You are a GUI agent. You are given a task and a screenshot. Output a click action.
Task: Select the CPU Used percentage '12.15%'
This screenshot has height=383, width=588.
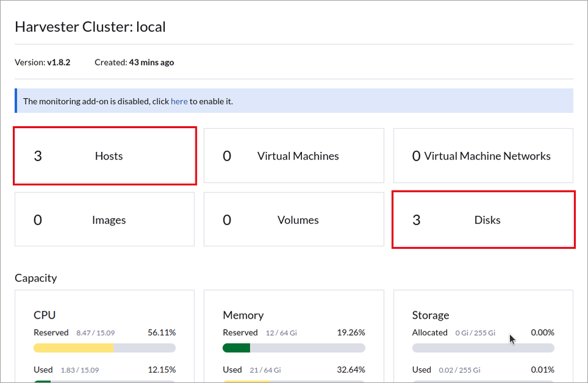162,370
